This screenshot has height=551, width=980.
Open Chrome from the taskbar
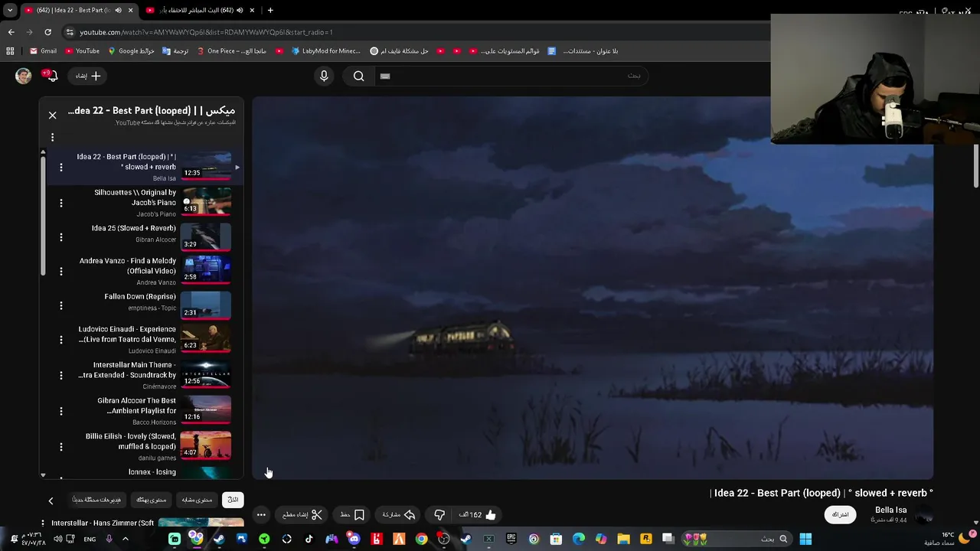pos(421,539)
